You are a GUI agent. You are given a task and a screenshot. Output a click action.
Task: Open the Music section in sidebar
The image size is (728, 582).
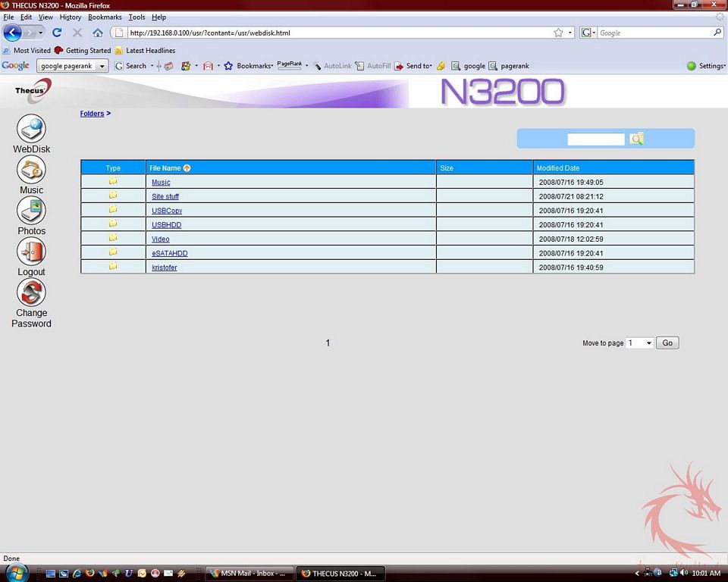pyautogui.click(x=31, y=170)
